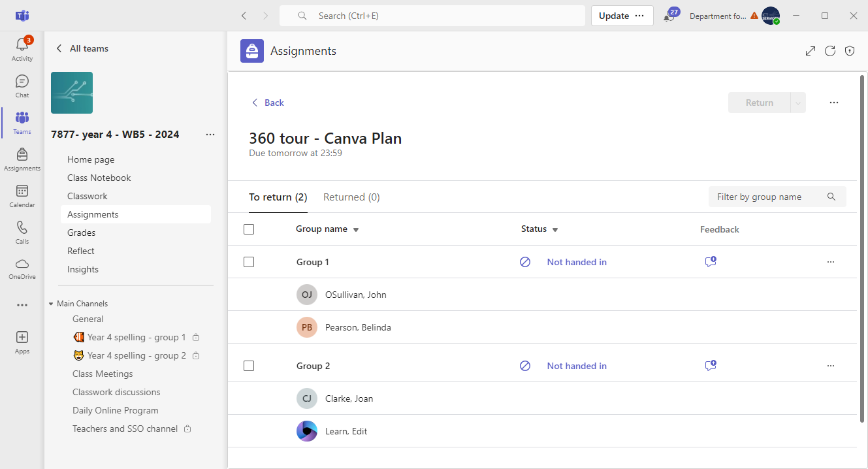The width and height of the screenshot is (868, 469).
Task: Open the shield privacy icon
Action: (850, 51)
